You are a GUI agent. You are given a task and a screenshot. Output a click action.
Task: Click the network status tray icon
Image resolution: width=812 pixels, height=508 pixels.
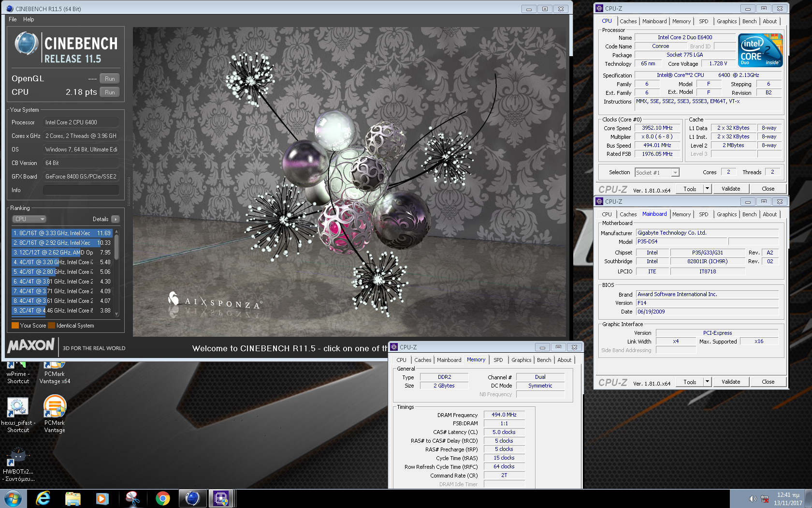765,499
